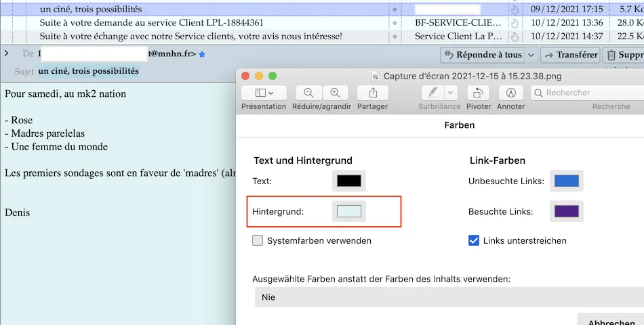Click sender 'Service Client La P…'
Screen dimensions: 644x325
coord(458,36)
